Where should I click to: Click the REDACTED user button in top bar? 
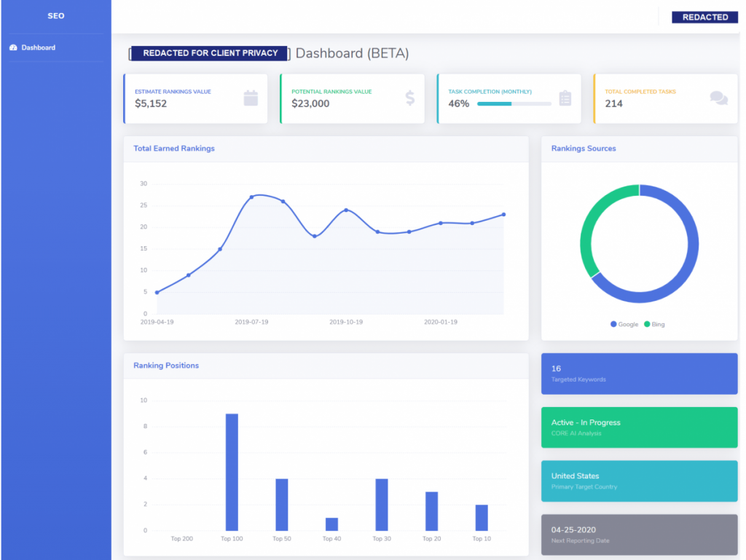pos(704,17)
